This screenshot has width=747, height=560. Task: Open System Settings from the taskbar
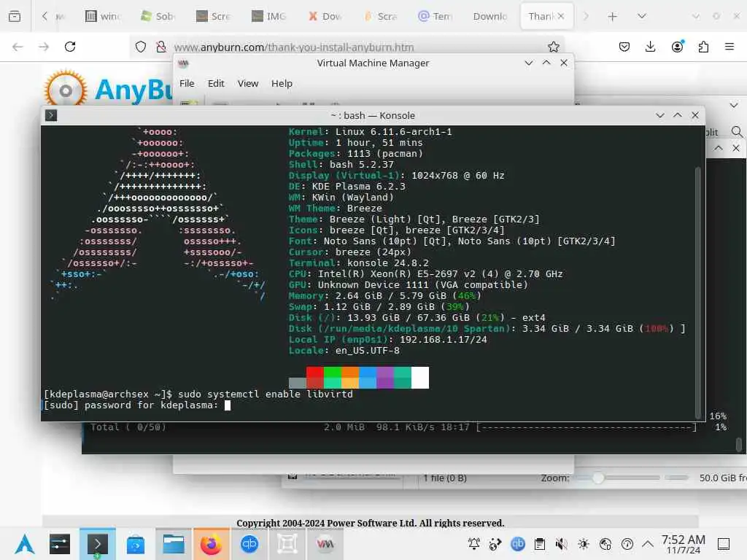60,544
